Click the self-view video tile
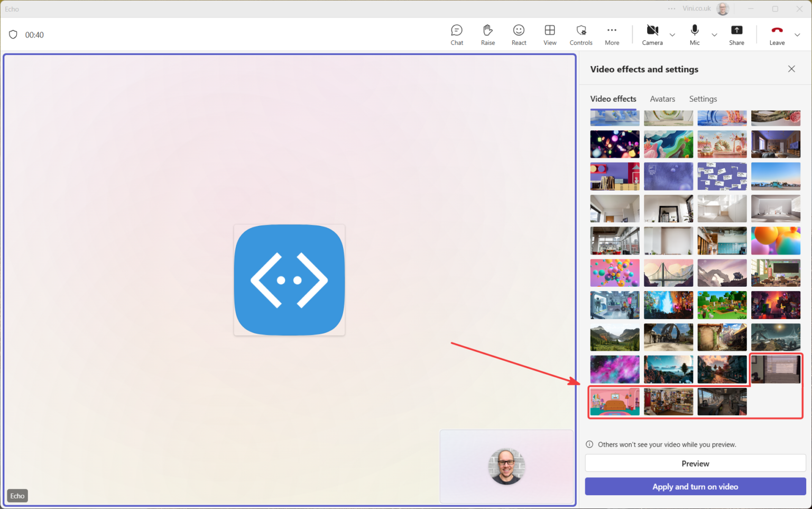The image size is (812, 509). pos(506,466)
